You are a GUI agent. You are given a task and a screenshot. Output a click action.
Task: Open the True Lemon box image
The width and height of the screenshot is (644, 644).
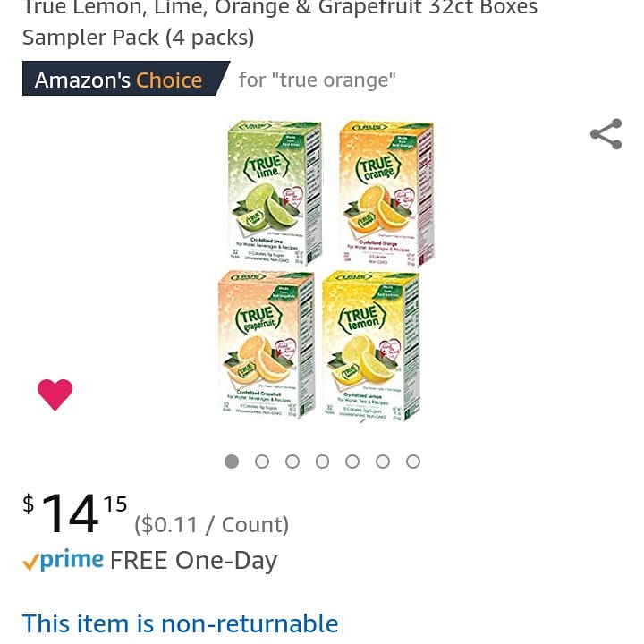(x=372, y=346)
